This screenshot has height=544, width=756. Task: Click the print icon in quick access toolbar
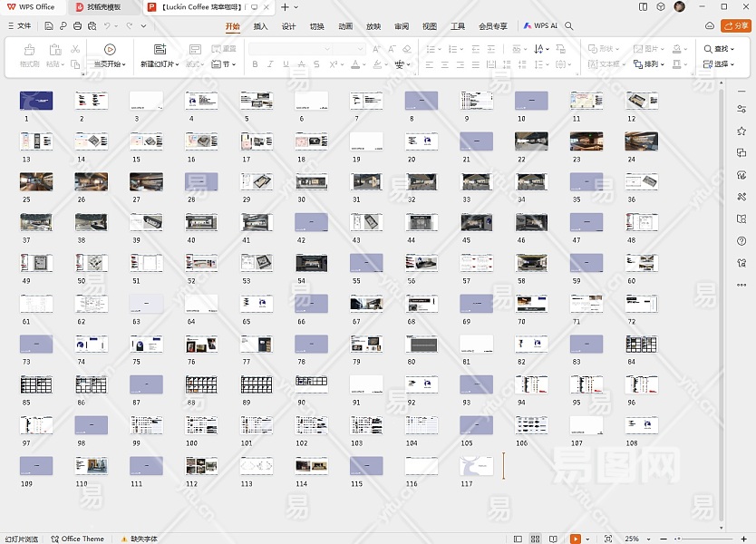tap(78, 26)
